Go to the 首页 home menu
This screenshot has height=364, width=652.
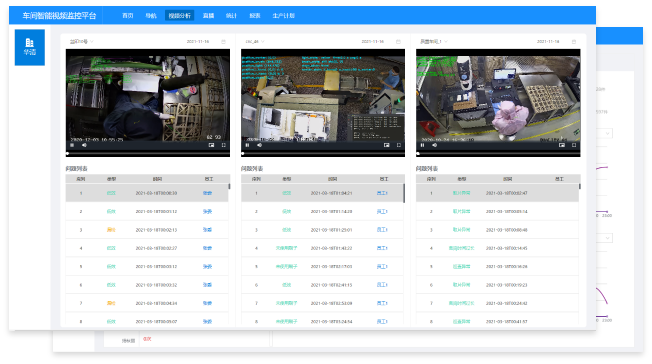tap(128, 16)
